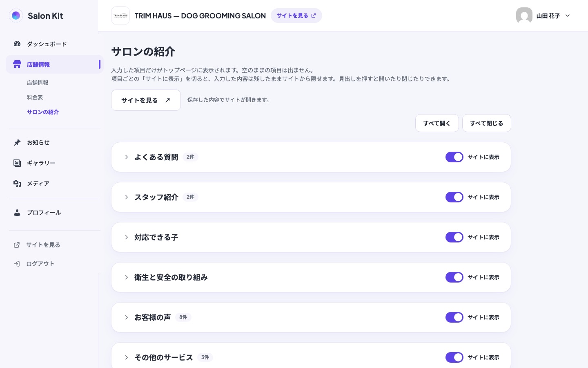Open the お知らせ menu item
This screenshot has height=368, width=588.
pyautogui.click(x=55, y=142)
